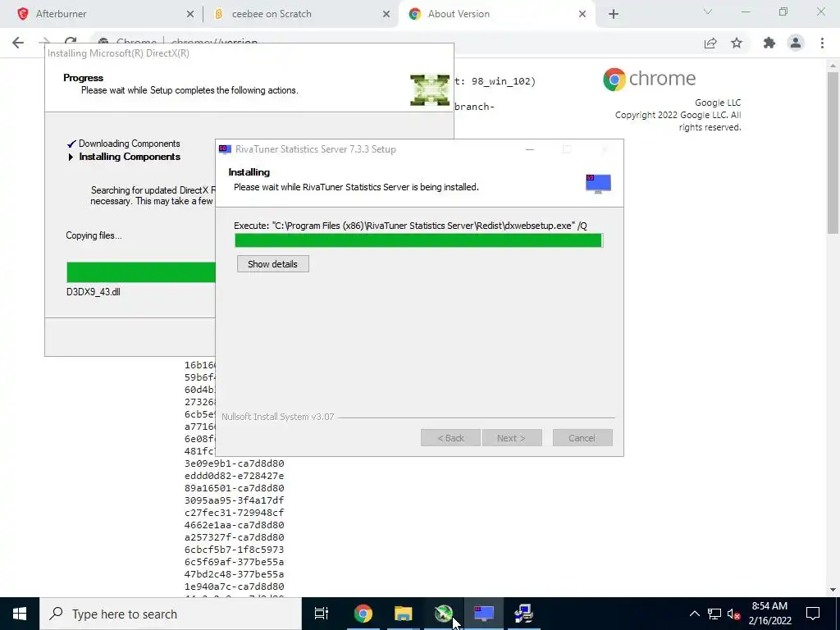Screen dimensions: 840x630
Task: Open the Windows Start menu
Action: pos(20,614)
